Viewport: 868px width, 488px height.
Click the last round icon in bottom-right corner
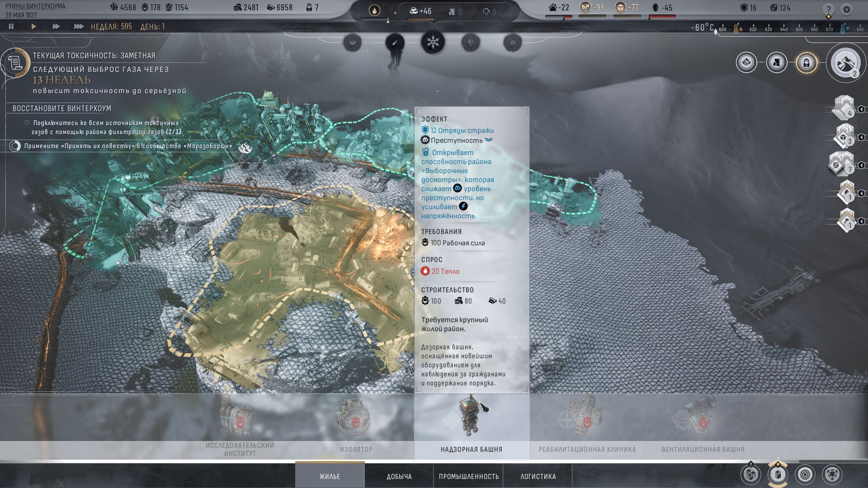coord(832,474)
